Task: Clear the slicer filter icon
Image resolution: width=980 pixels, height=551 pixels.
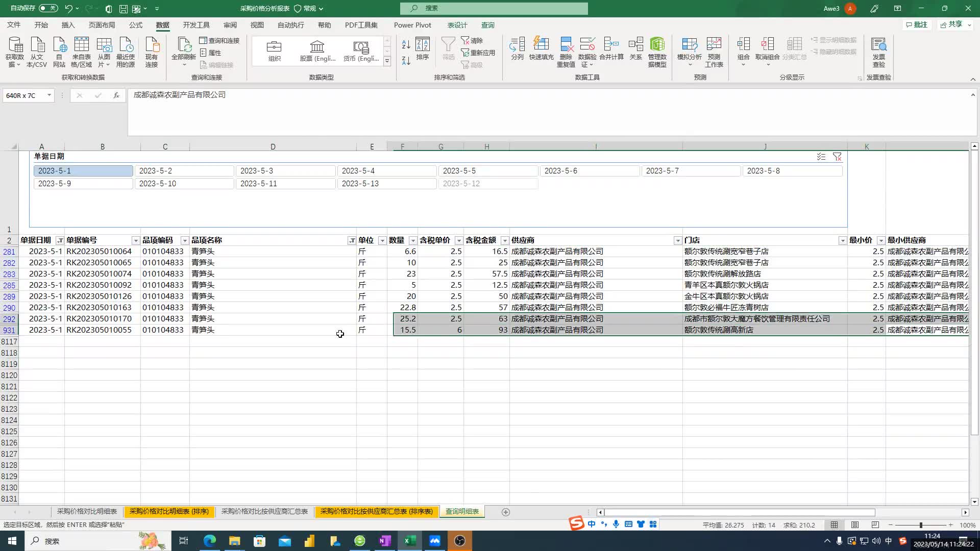Action: click(837, 157)
